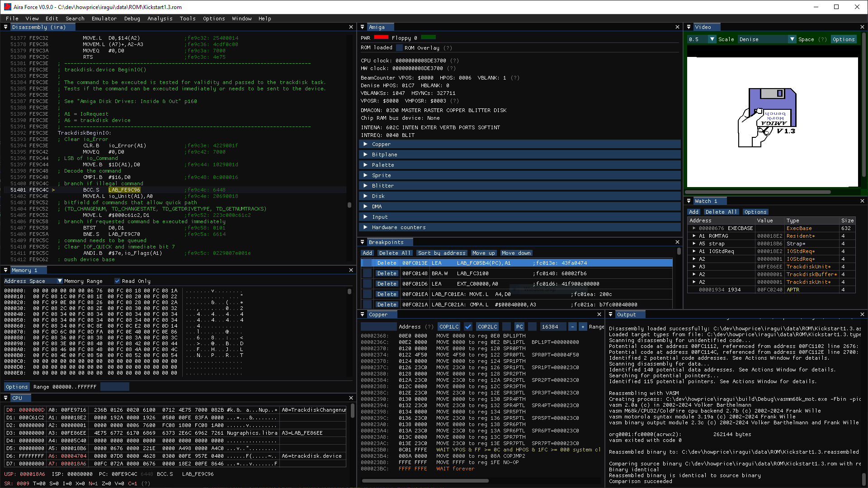Image resolution: width=868 pixels, height=488 pixels.
Task: Click the Copper address input field
Action: click(378, 327)
